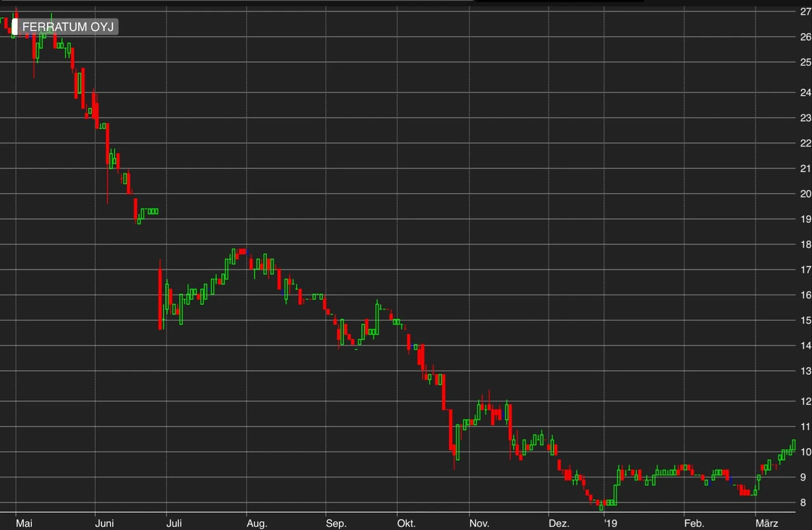The height and width of the screenshot is (530, 812).
Task: Click the Sep. month label
Action: [x=337, y=524]
